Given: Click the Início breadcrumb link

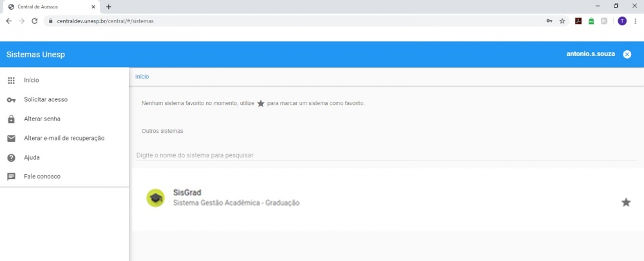Looking at the screenshot, I should tap(142, 77).
